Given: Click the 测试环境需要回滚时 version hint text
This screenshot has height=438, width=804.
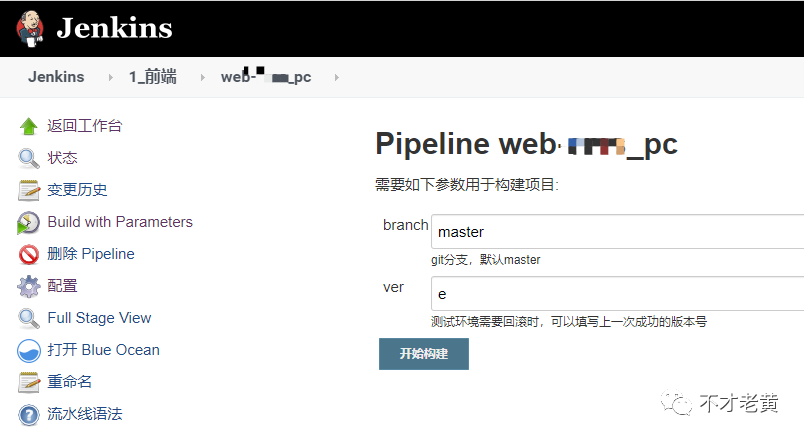Looking at the screenshot, I should [x=569, y=322].
